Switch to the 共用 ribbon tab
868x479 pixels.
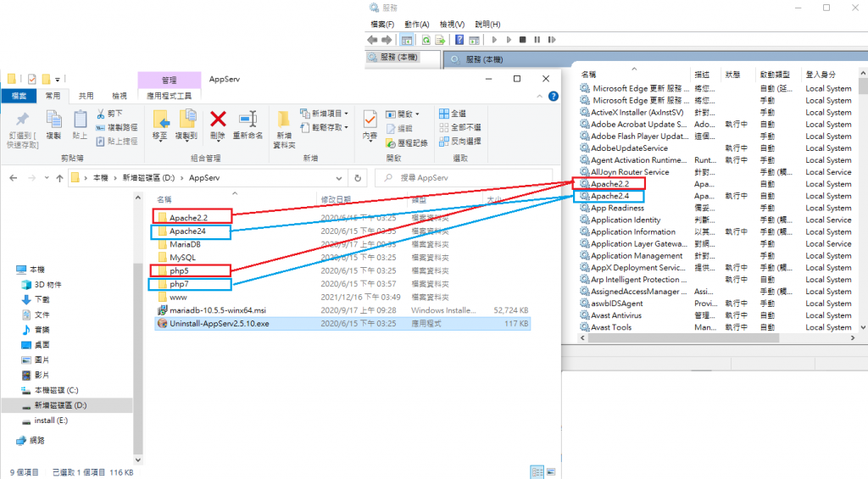tap(86, 96)
